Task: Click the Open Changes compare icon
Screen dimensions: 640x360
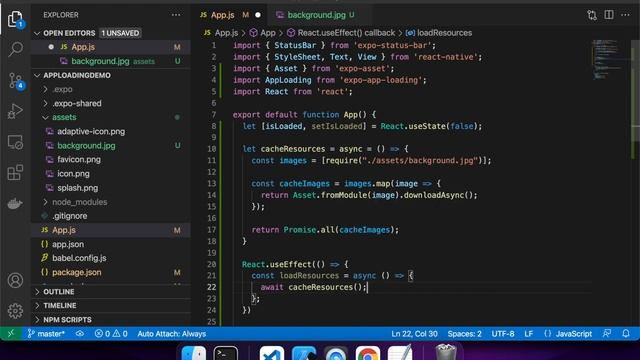Action: (x=592, y=15)
